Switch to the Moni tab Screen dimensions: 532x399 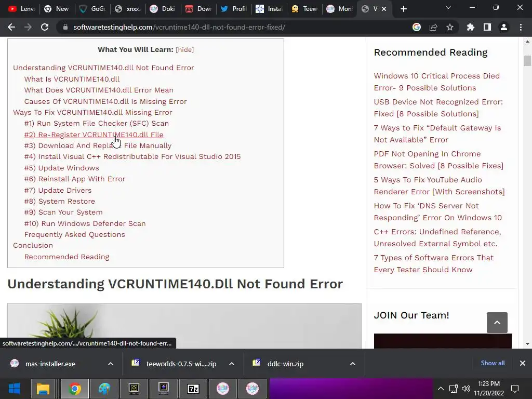click(x=340, y=9)
